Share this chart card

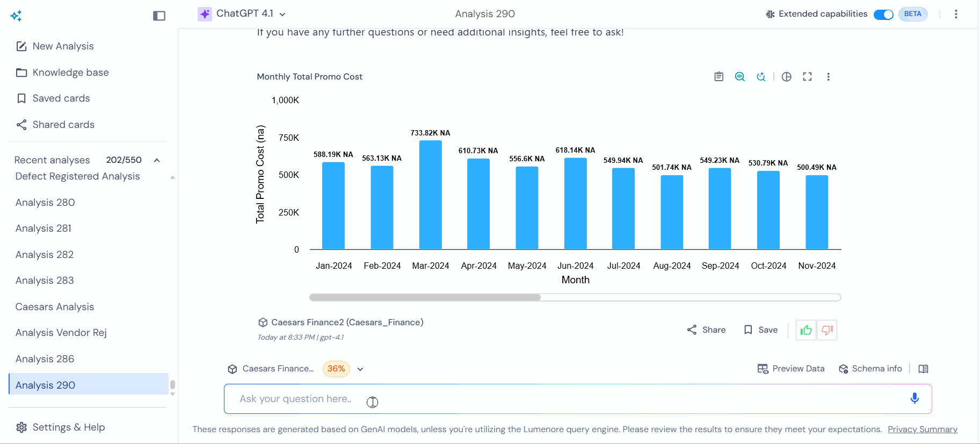(x=706, y=330)
